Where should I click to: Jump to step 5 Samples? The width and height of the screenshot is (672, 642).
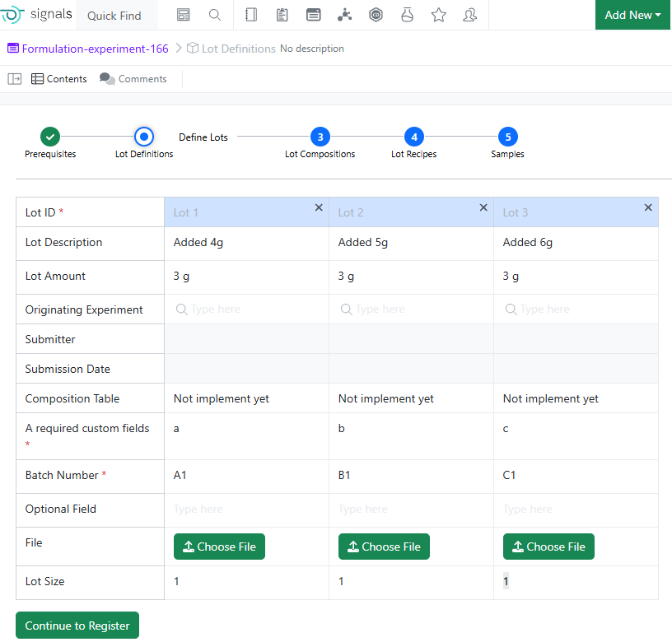(508, 137)
